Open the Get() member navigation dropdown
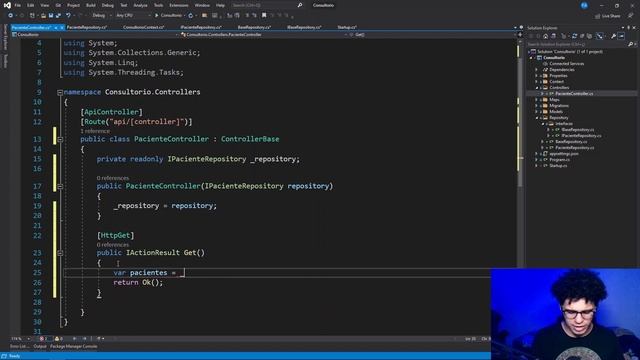 (433, 35)
